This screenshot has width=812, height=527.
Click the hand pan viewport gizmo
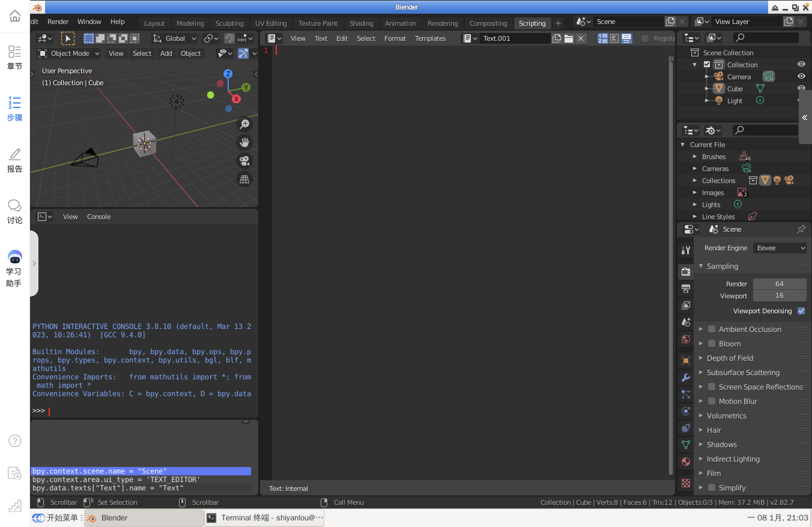[244, 143]
